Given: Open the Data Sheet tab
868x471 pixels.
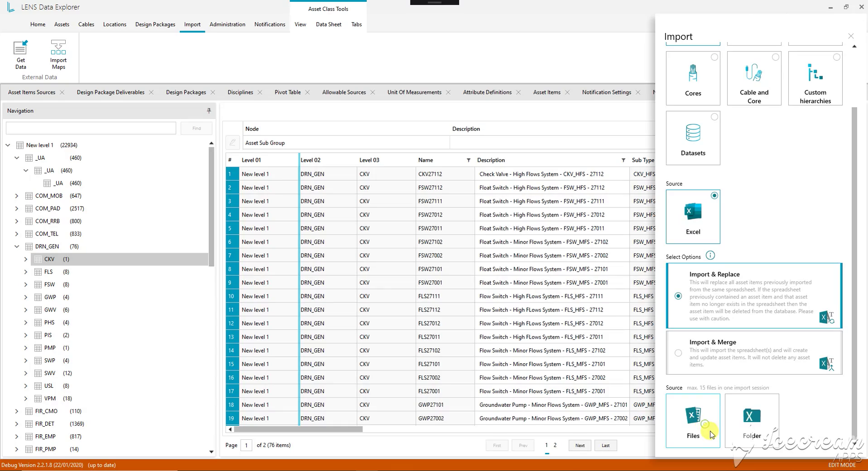Looking at the screenshot, I should [x=328, y=24].
